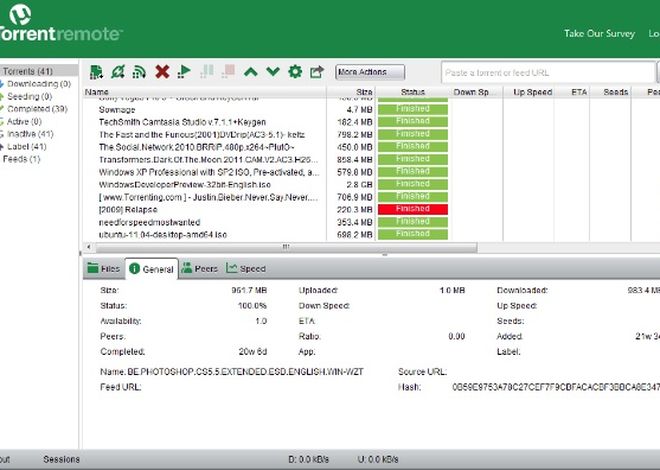Click the Finished progress bar of needforspeedmostwanted
This screenshot has width=660, height=470.
pos(413,222)
